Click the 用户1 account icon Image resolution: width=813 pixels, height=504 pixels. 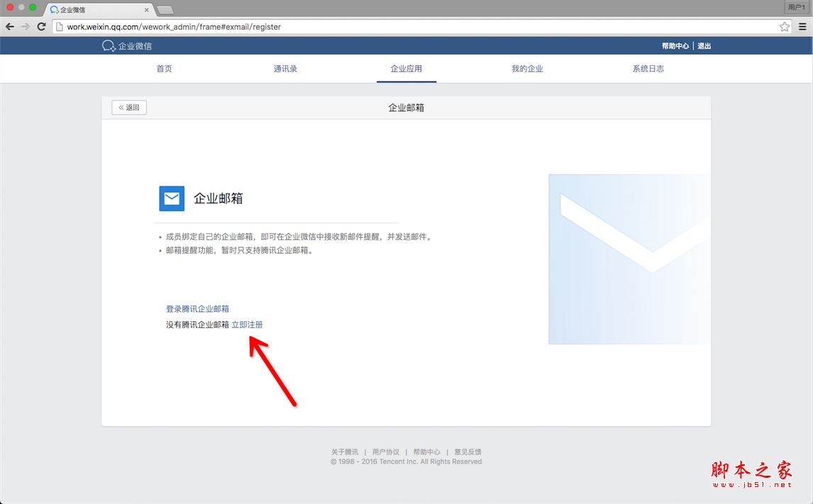[795, 7]
